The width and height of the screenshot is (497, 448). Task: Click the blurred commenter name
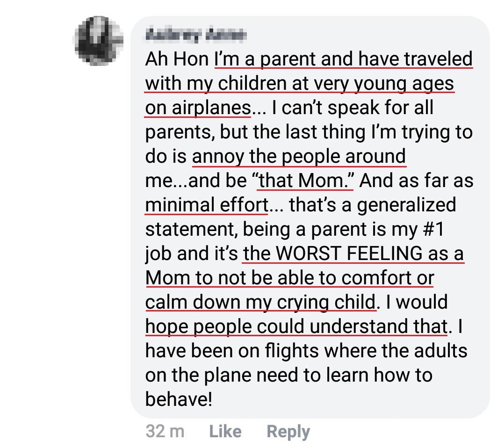[x=195, y=35]
